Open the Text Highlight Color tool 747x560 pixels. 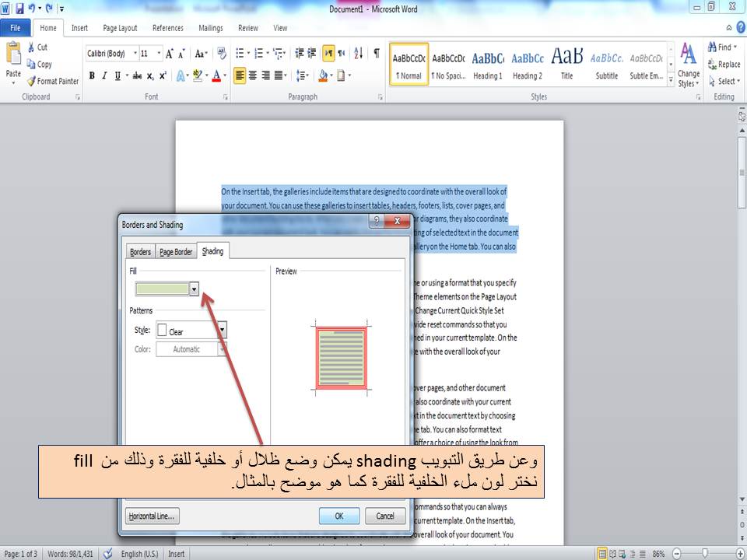pos(197,75)
